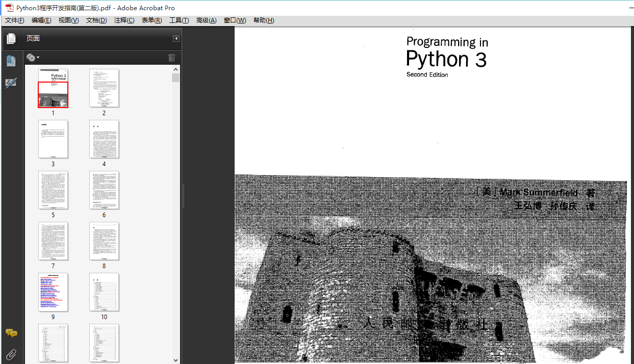This screenshot has width=634, height=364.
Task: Open the Attachments paperclip icon
Action: pos(11,354)
